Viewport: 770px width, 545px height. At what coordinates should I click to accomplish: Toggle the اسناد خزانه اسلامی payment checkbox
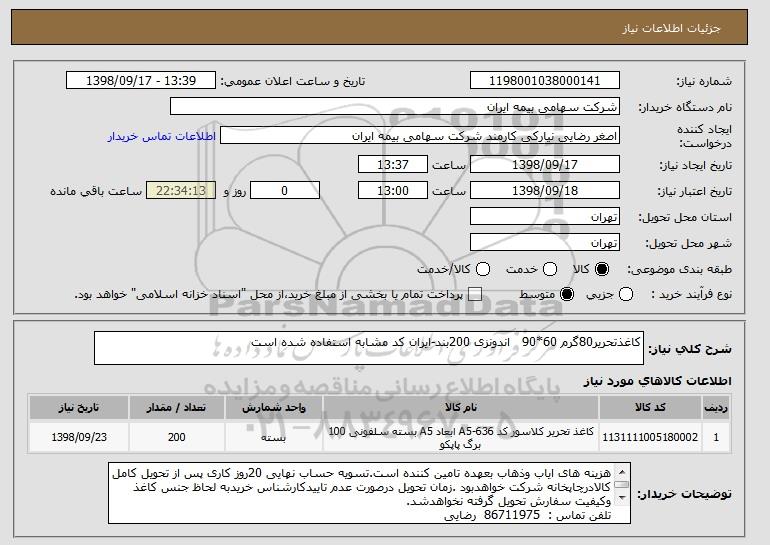point(475,295)
